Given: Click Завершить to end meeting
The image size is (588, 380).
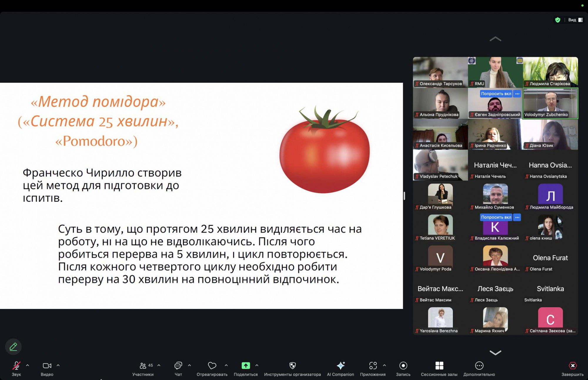Looking at the screenshot, I should pyautogui.click(x=572, y=366).
